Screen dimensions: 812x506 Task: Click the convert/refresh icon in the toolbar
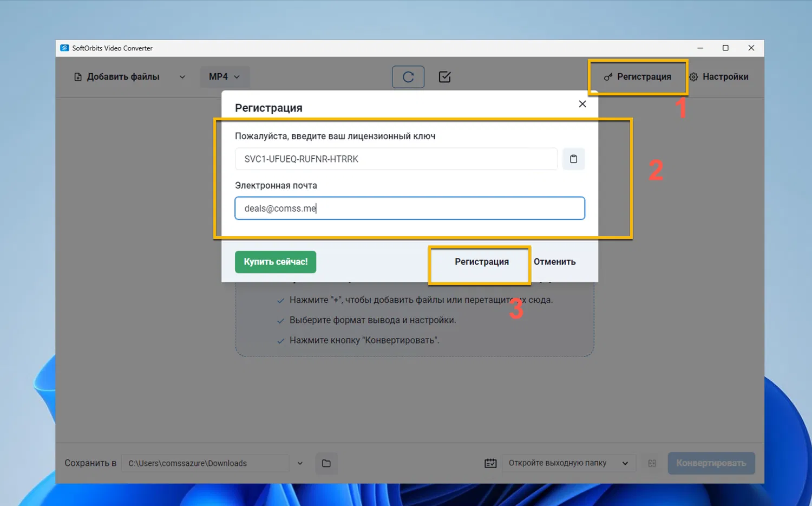pos(408,76)
